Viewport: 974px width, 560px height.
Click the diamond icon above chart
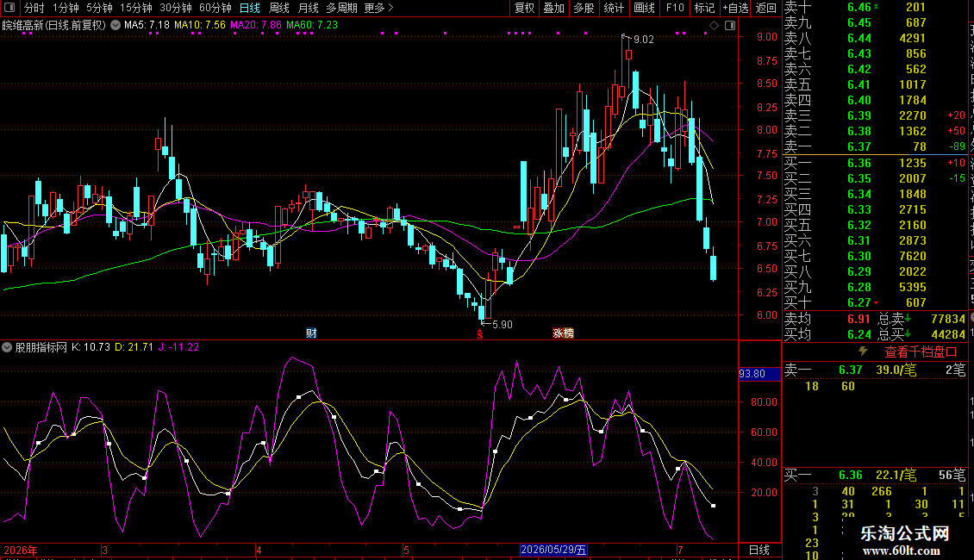715,26
